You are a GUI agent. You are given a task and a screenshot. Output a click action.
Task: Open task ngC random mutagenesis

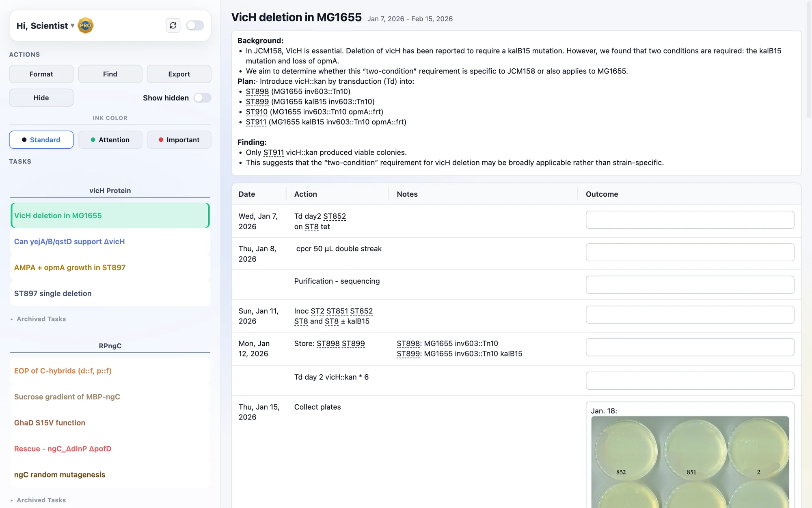coord(110,475)
